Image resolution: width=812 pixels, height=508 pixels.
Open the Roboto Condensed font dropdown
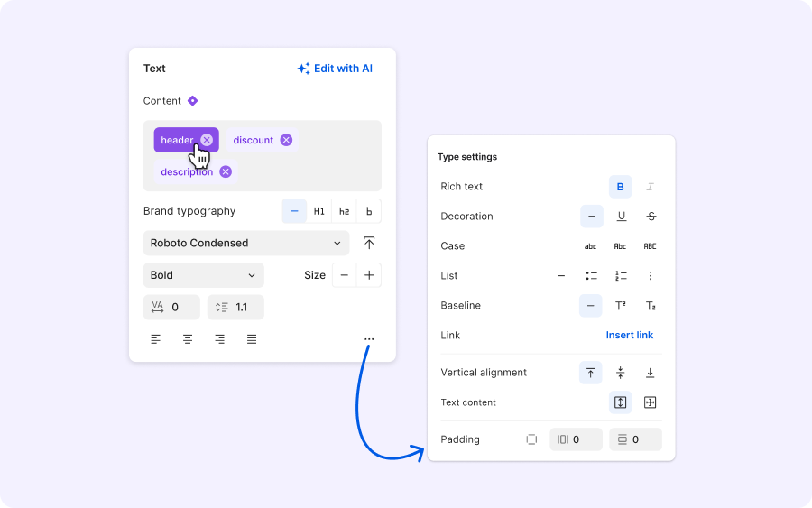245,243
